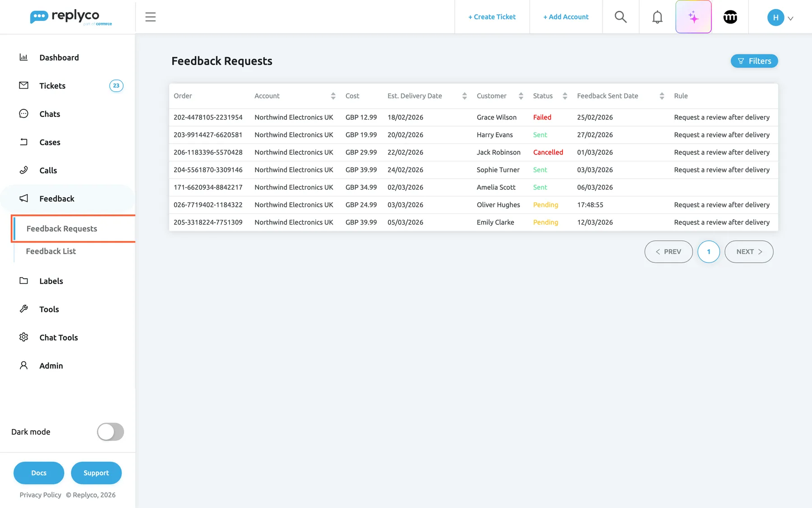Screen dimensions: 812x508
Task: Click the Replyco logo
Action: [71, 17]
